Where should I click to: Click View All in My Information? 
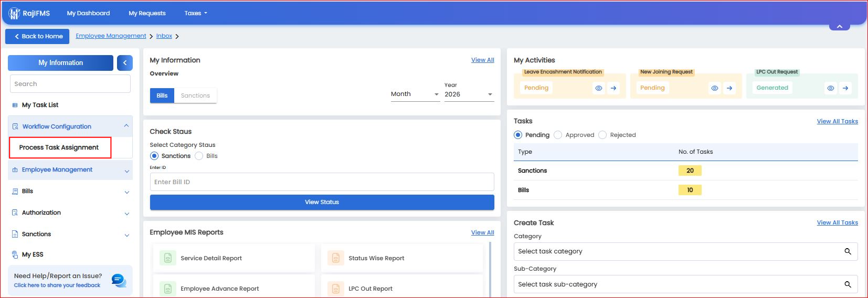click(x=483, y=60)
